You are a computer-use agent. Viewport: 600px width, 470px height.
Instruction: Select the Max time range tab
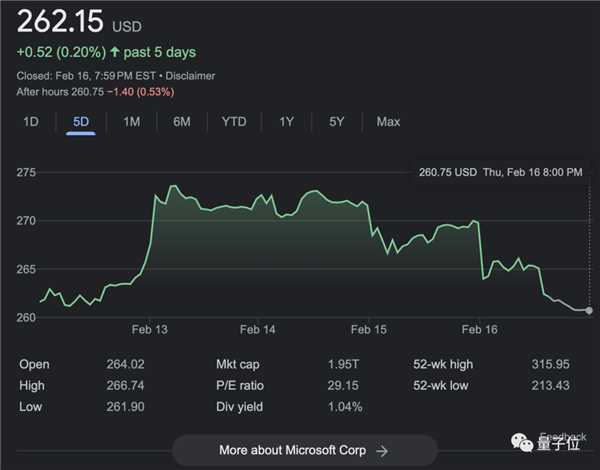[x=388, y=121]
